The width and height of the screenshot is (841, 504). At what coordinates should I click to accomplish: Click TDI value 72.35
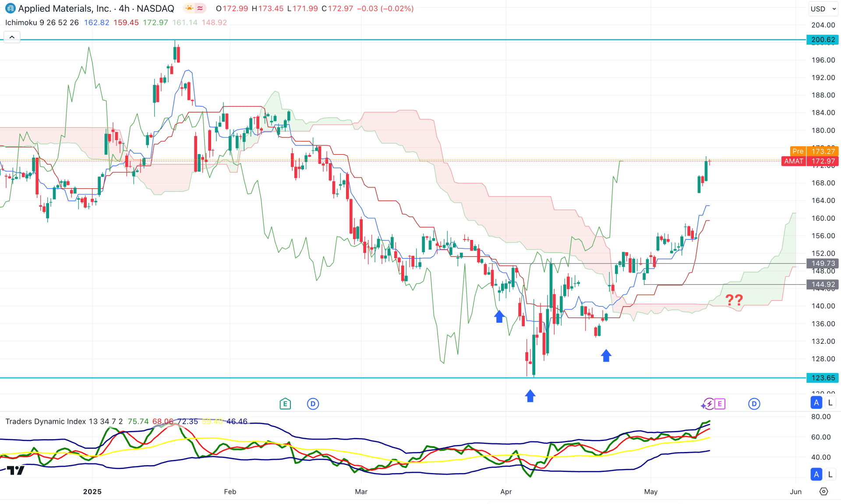coord(187,421)
